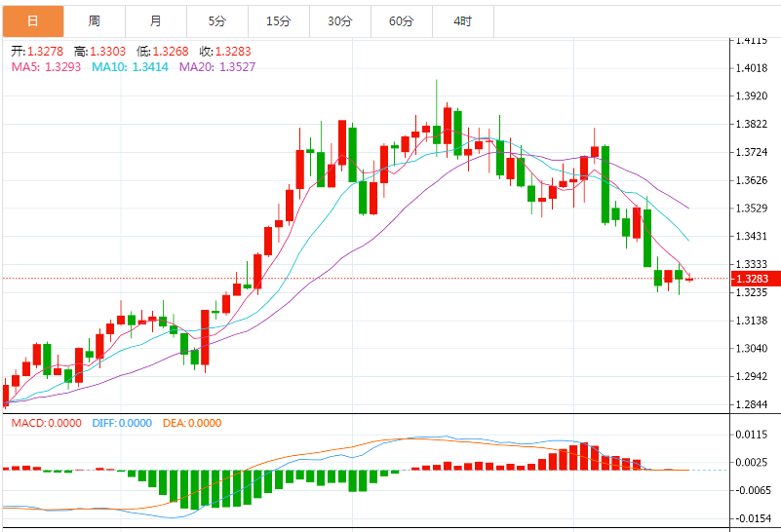
Task: Click the DEA: 0.0000 label
Action: coord(192,423)
